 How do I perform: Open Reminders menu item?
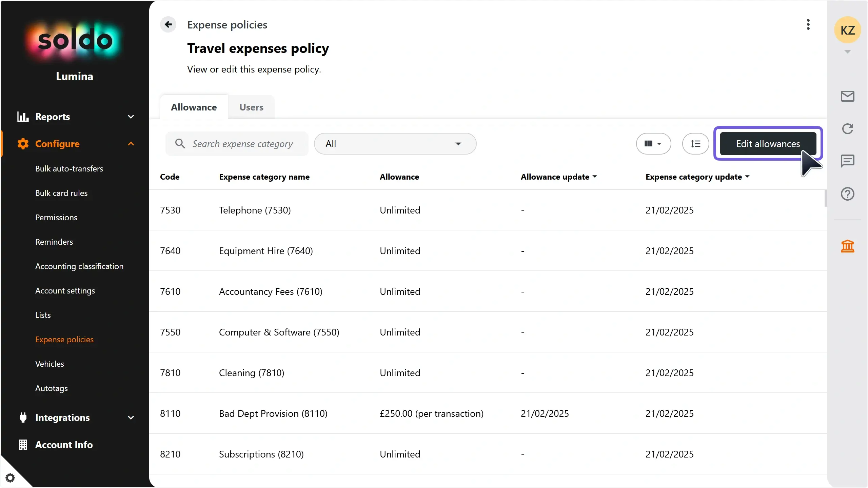[54, 242]
